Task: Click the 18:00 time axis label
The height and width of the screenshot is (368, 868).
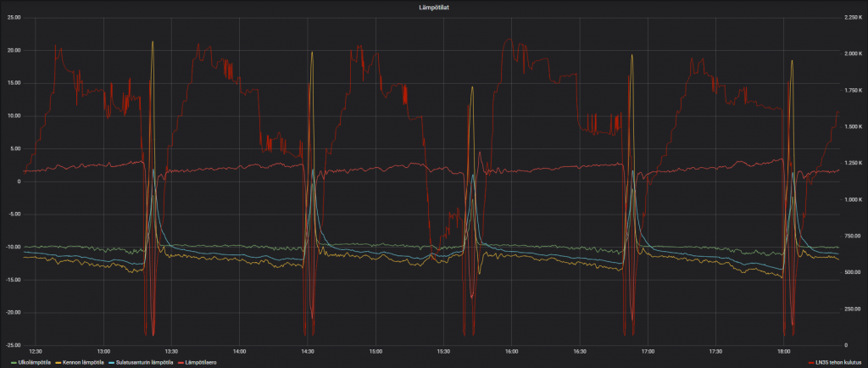Action: (783, 351)
